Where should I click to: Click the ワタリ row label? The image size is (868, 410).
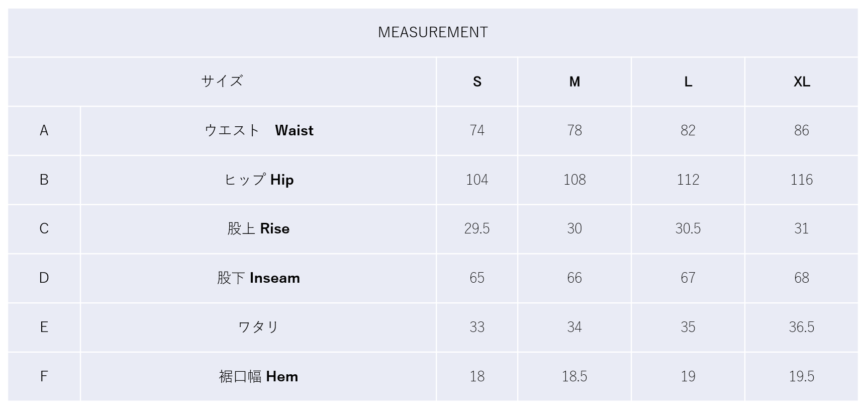(259, 327)
